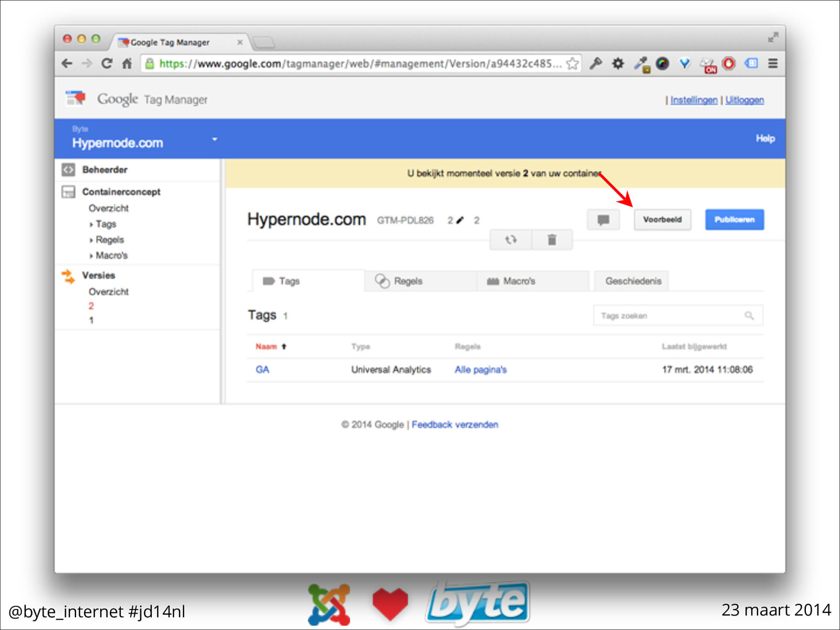Click the Universal Analytics type cell

click(391, 370)
